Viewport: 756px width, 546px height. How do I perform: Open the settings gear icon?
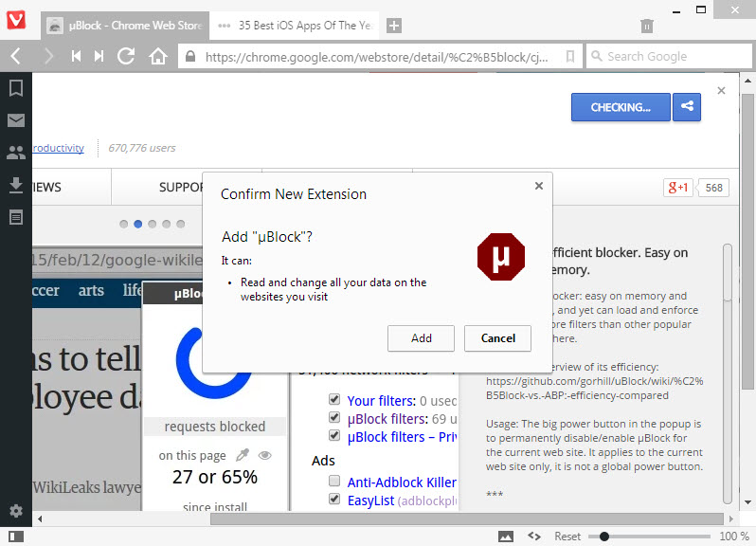click(16, 511)
